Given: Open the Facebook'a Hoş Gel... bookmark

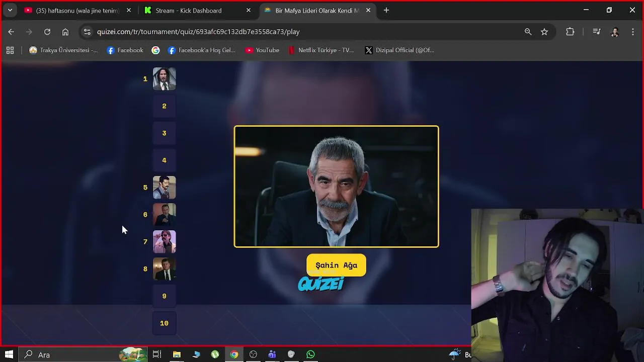Looking at the screenshot, I should (x=201, y=50).
